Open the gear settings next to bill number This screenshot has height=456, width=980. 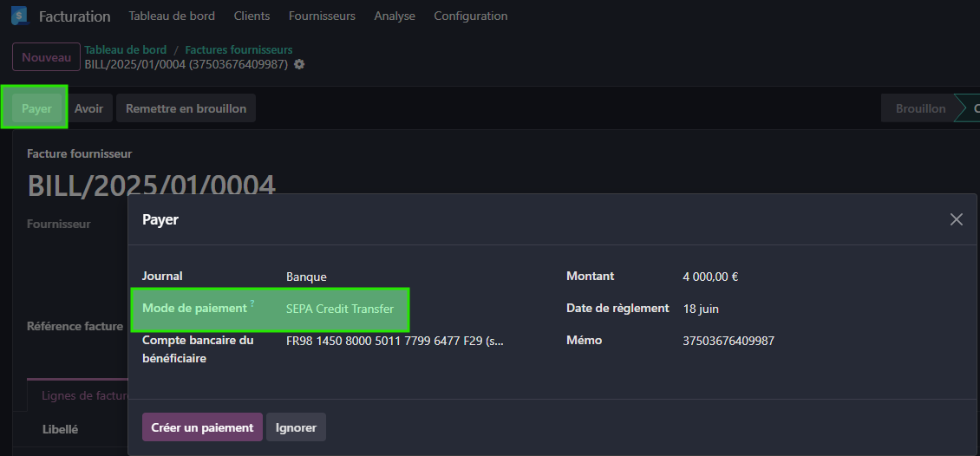pyautogui.click(x=299, y=64)
